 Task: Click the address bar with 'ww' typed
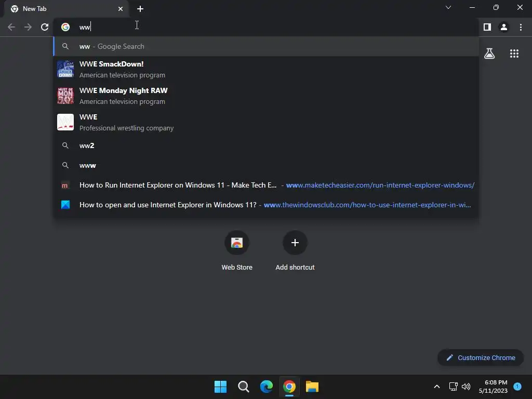(x=265, y=27)
